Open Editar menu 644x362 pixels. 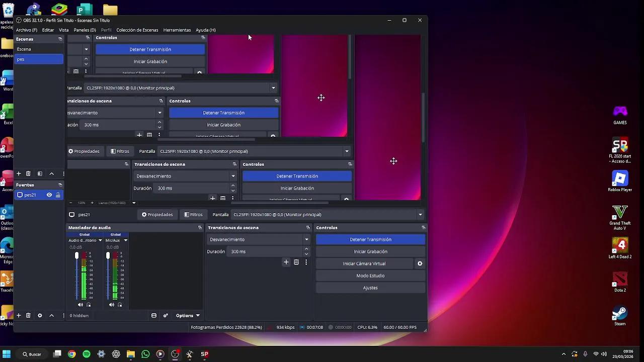pyautogui.click(x=48, y=30)
